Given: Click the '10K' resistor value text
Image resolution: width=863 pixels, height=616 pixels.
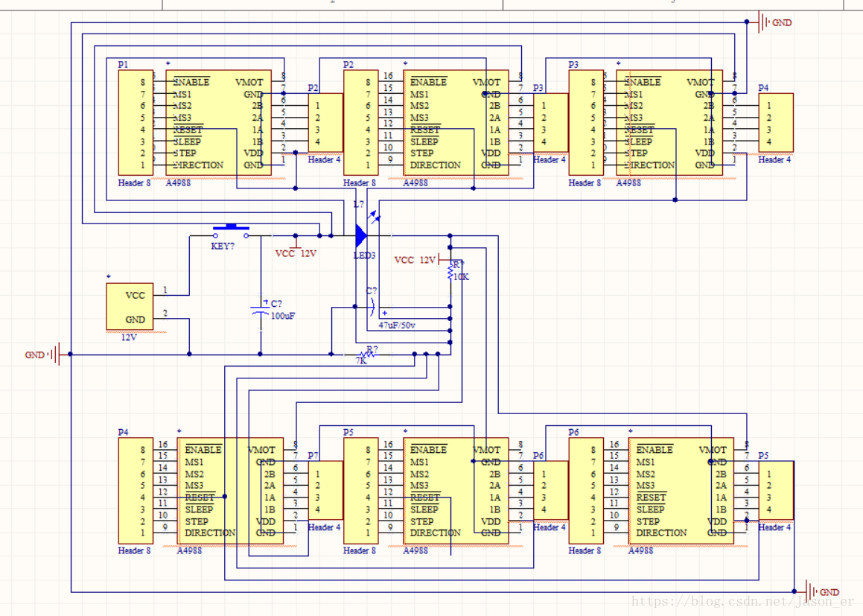Looking at the screenshot, I should coord(461,277).
